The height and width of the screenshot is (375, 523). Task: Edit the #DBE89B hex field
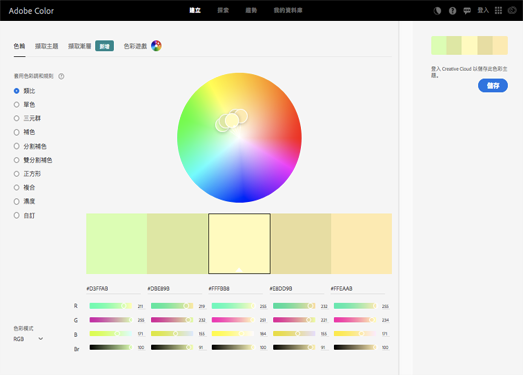[x=174, y=289]
